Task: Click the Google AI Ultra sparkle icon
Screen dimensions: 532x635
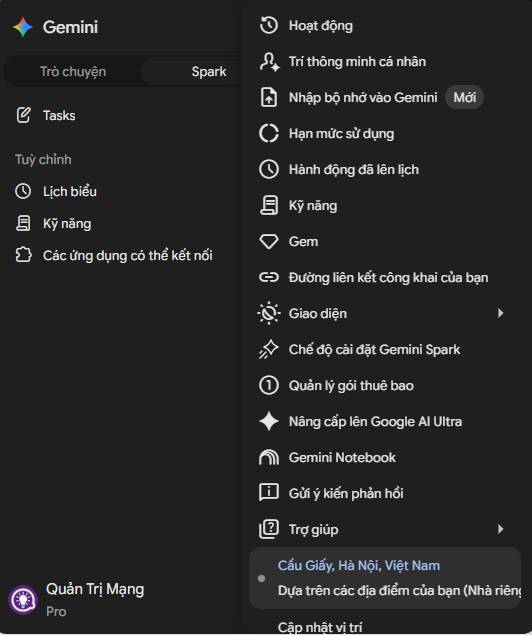Action: 269,422
